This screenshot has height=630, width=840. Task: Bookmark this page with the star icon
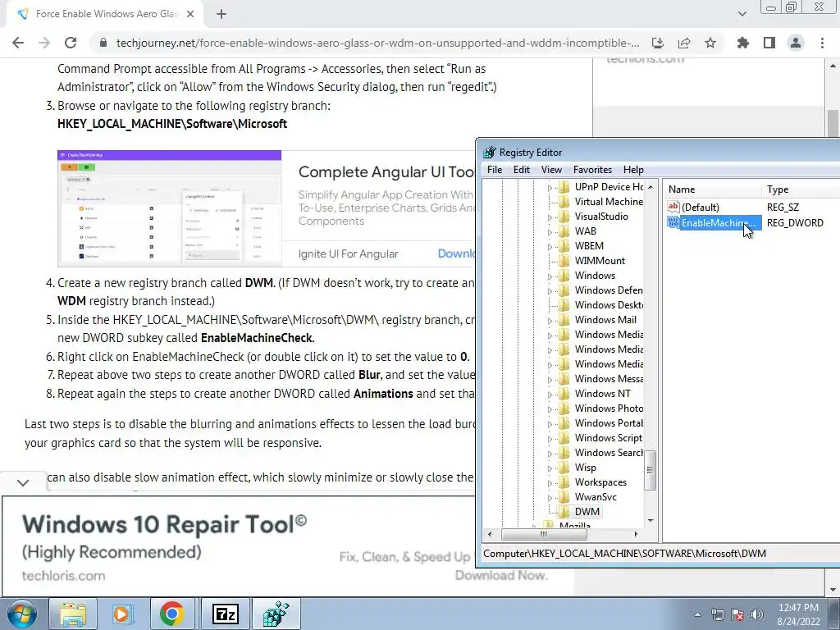[x=710, y=43]
